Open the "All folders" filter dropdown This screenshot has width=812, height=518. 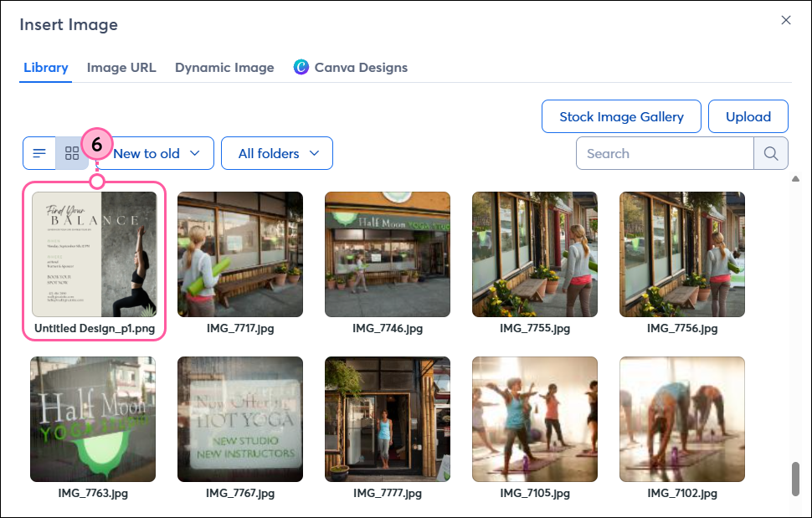pyautogui.click(x=276, y=153)
